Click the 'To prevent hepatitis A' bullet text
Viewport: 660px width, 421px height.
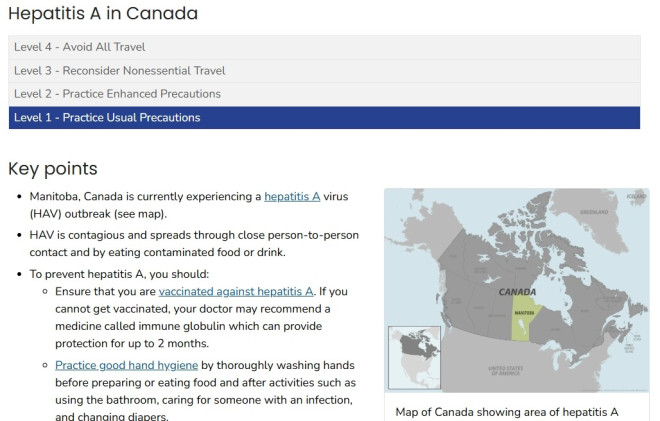[x=119, y=274]
